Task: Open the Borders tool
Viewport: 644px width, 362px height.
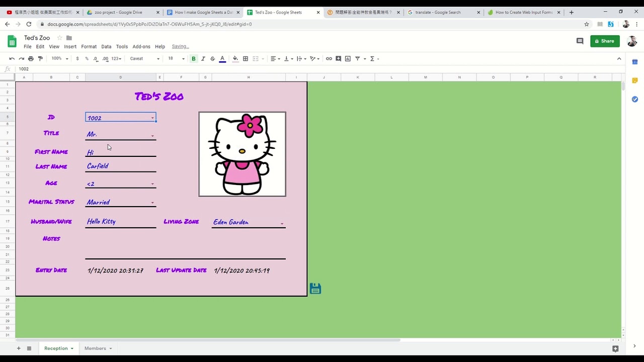Action: coord(246,59)
